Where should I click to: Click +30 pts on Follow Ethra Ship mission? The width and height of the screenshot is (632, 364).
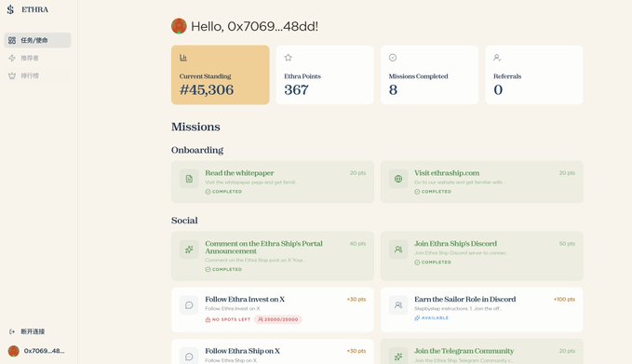pyautogui.click(x=356, y=351)
